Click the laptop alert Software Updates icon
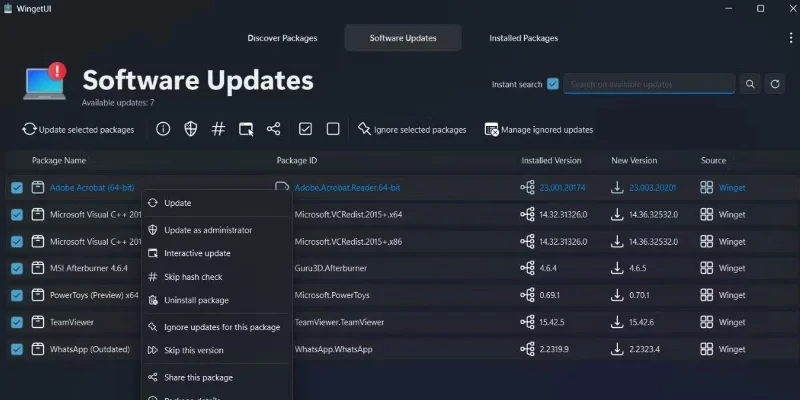Viewport: 800px width, 400px height. coord(45,82)
